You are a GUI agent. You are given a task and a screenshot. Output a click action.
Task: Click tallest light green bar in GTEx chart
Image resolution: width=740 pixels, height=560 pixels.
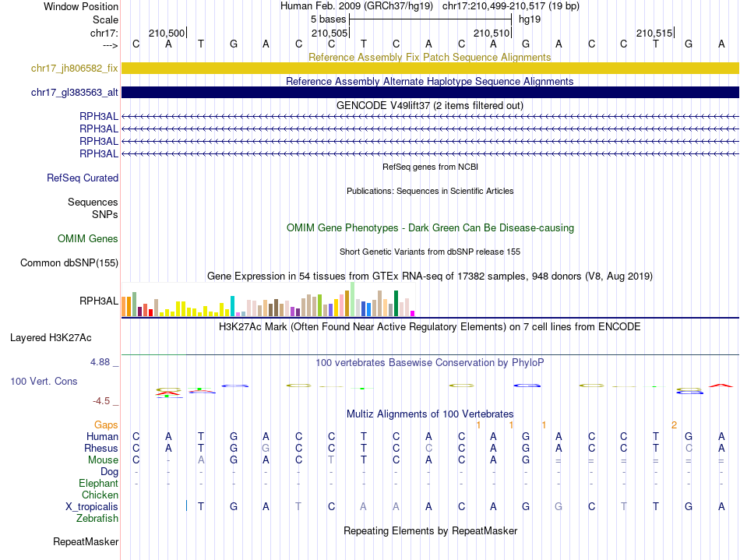[x=353, y=299]
